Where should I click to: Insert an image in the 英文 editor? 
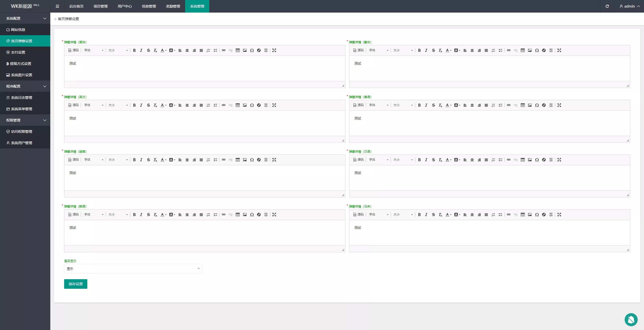(x=245, y=105)
